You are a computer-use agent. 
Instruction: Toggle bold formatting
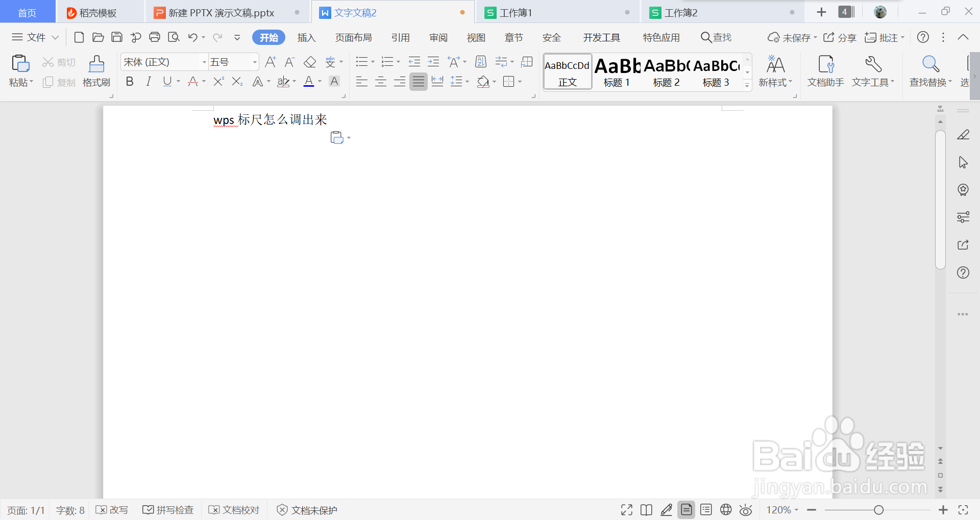[x=129, y=81]
